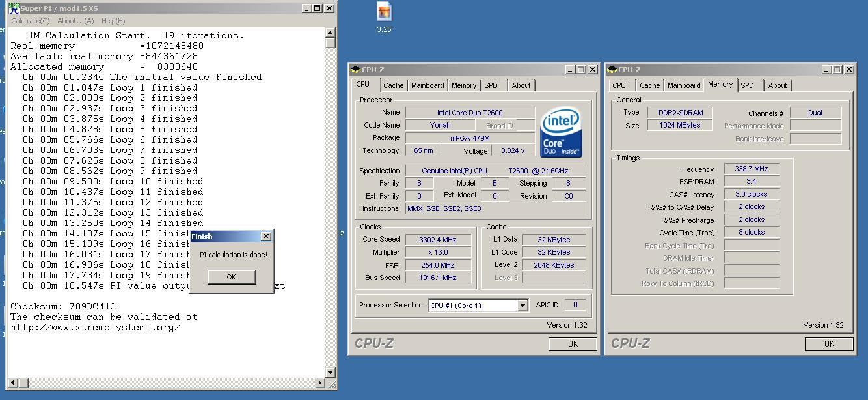Switch to Cache tab in left CPU-Z window
Viewport: 868px width, 400px height.
[393, 85]
